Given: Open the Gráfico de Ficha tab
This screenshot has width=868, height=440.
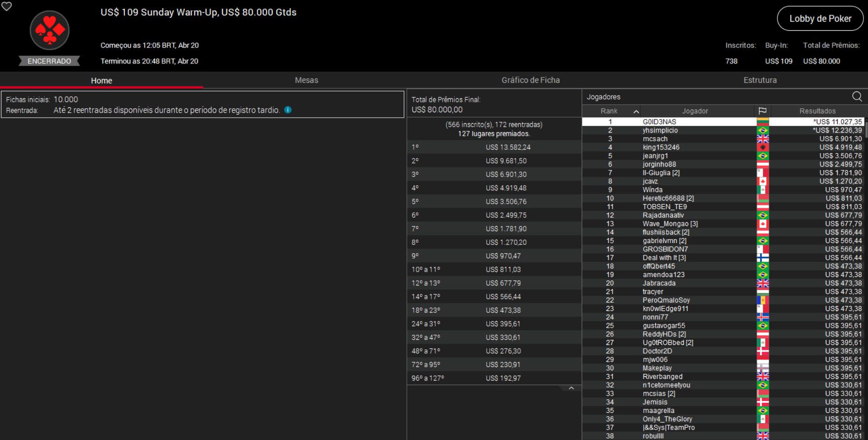Looking at the screenshot, I should [530, 80].
